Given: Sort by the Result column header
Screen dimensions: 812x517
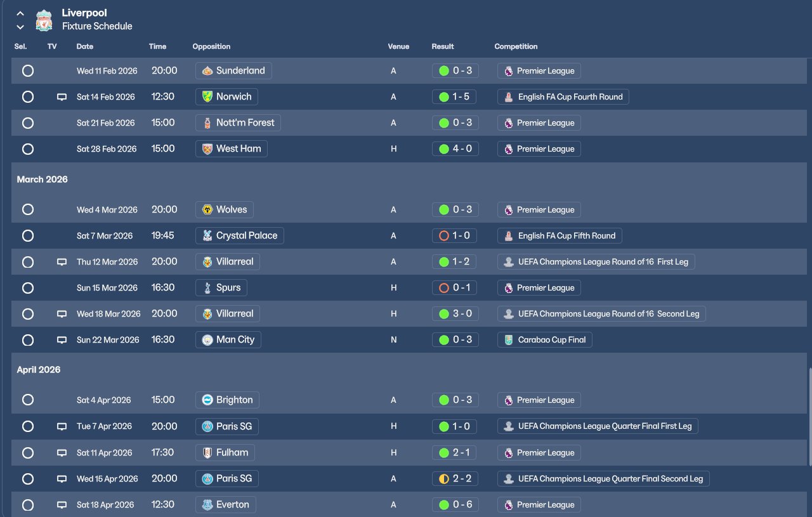Looking at the screenshot, I should click(x=443, y=46).
